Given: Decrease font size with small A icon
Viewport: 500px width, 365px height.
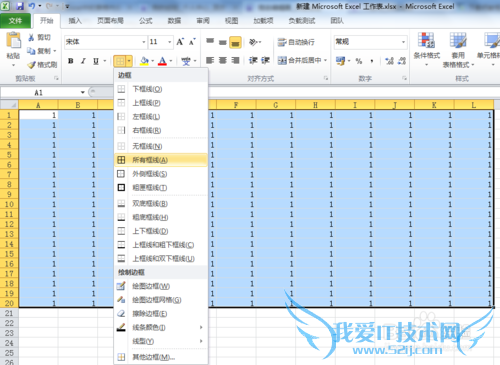Looking at the screenshot, I should pos(192,42).
